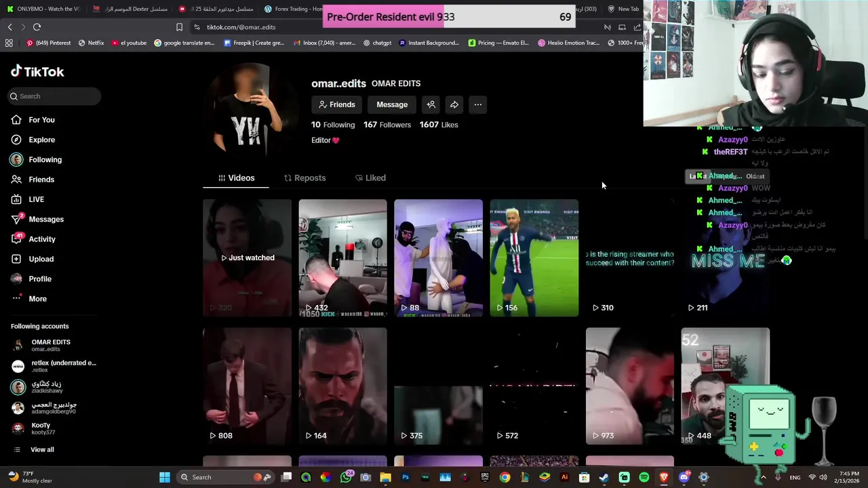Switch to the Videos tab
The width and height of the screenshot is (868, 488).
(236, 178)
